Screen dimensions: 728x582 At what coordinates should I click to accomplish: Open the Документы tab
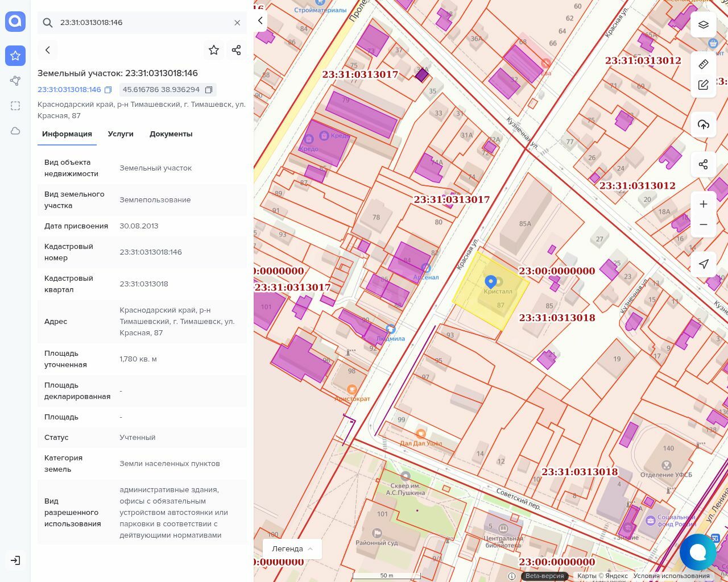tap(171, 134)
